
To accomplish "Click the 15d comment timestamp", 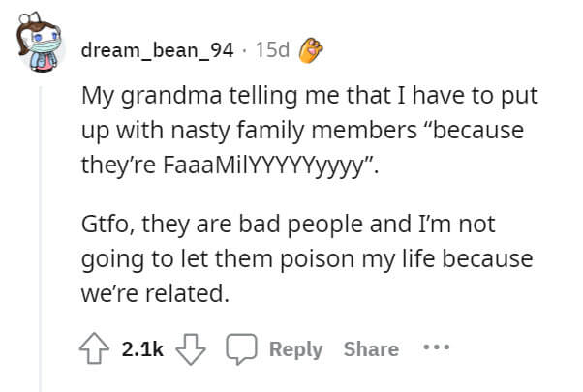I will click(x=272, y=50).
